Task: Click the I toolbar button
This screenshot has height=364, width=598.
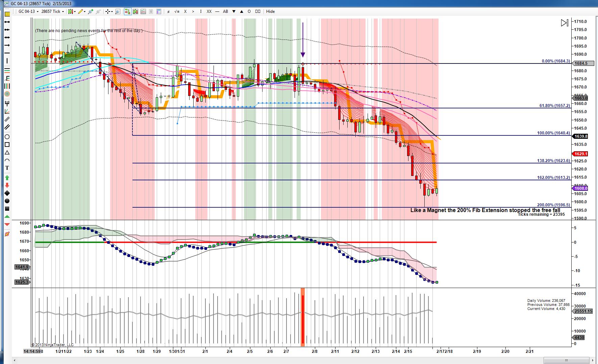Action: (x=201, y=11)
